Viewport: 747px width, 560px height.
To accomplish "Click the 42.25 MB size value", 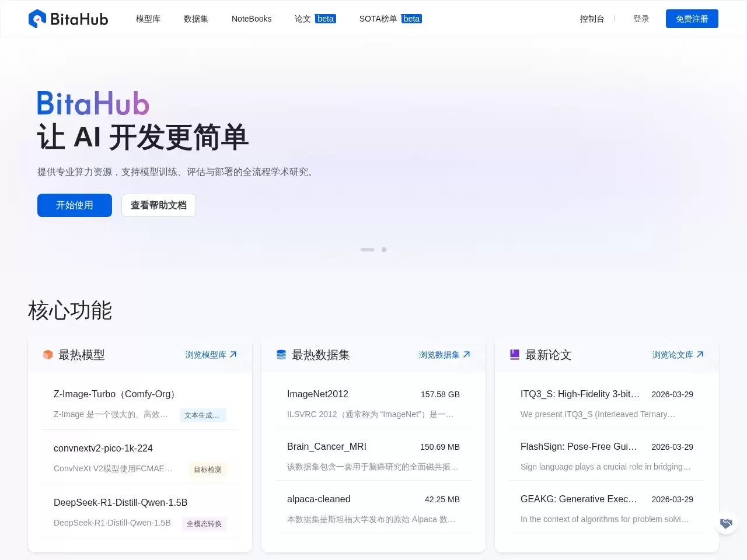I will (x=442, y=499).
